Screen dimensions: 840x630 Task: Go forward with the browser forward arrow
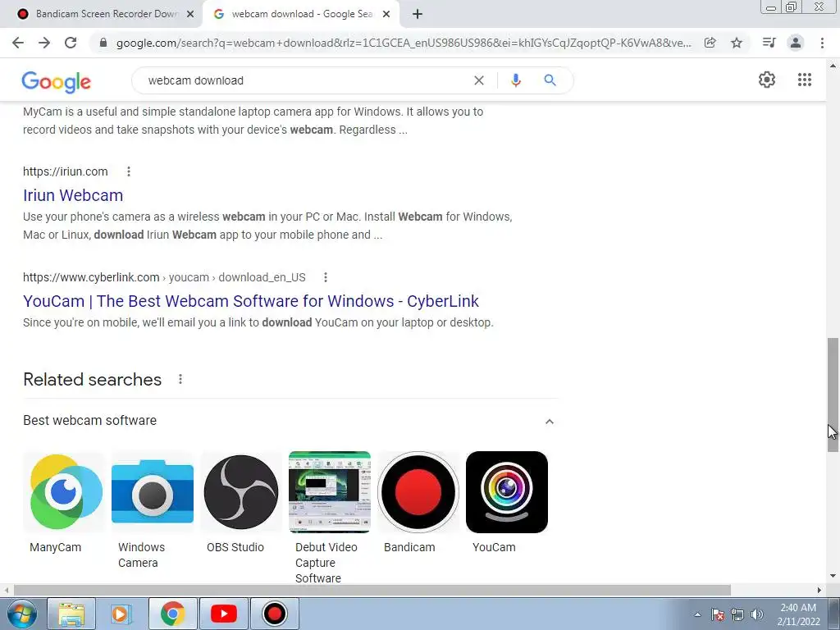click(x=44, y=43)
